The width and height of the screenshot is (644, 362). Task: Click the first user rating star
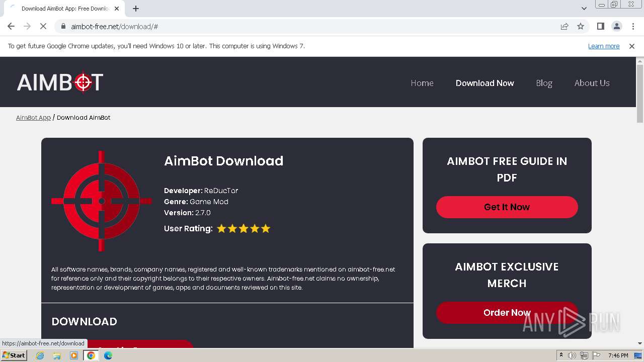click(x=221, y=229)
